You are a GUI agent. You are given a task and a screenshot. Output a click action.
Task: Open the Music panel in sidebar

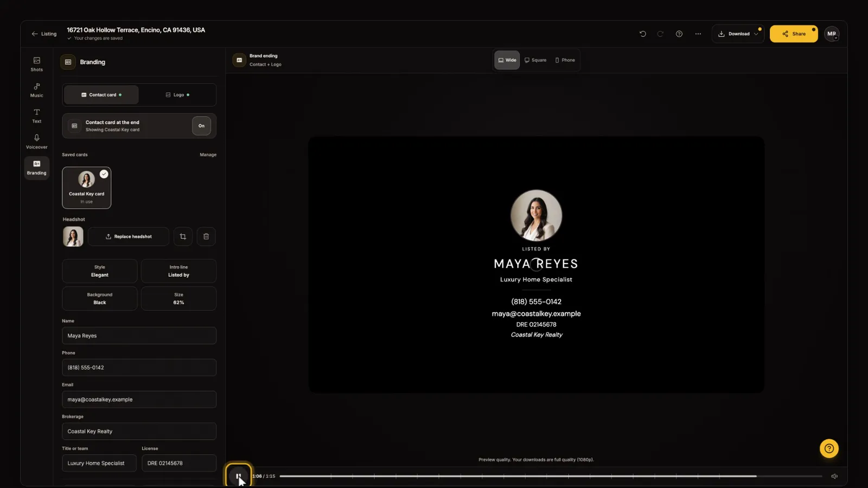(x=36, y=90)
